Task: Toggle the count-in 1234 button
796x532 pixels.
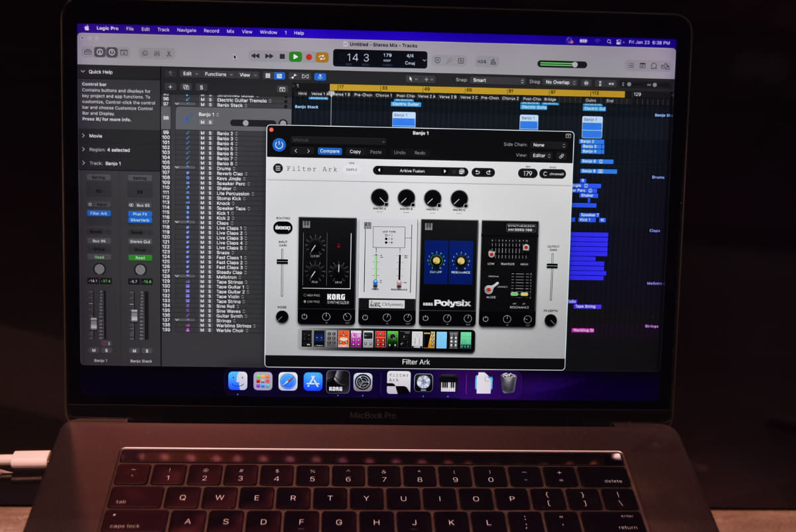Action: click(x=482, y=62)
